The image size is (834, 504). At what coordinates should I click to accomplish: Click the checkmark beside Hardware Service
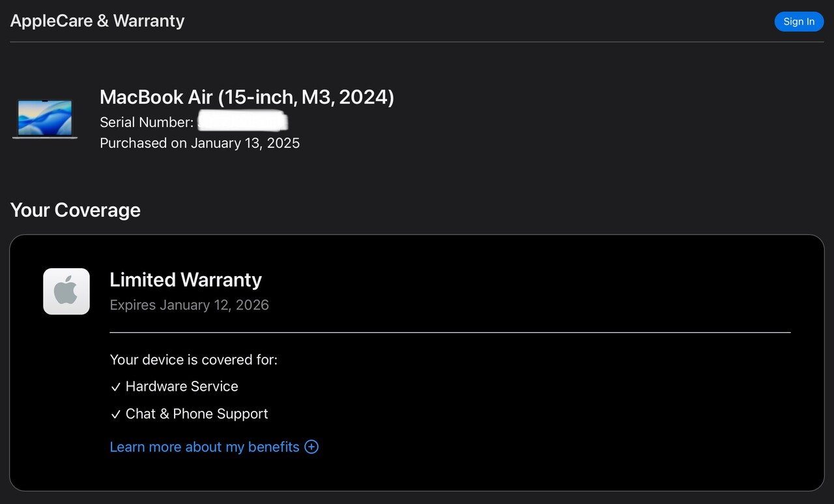click(115, 387)
